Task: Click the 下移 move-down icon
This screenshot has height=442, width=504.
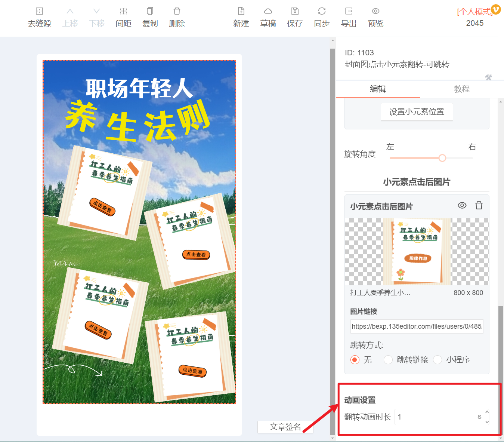Action: (x=97, y=11)
